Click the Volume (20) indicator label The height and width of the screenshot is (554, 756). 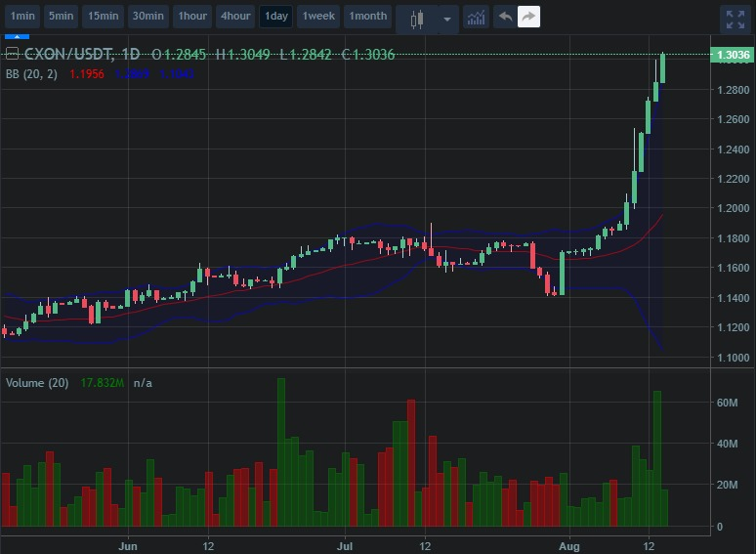point(37,383)
